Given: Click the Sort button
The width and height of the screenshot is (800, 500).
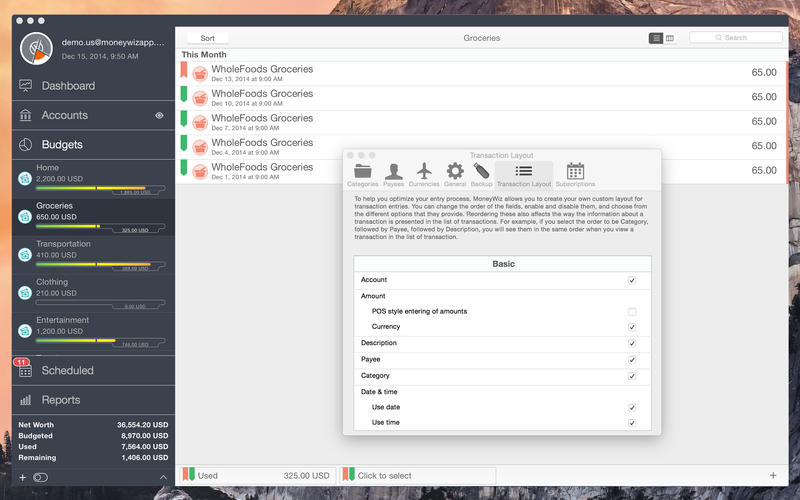Looking at the screenshot, I should (208, 38).
